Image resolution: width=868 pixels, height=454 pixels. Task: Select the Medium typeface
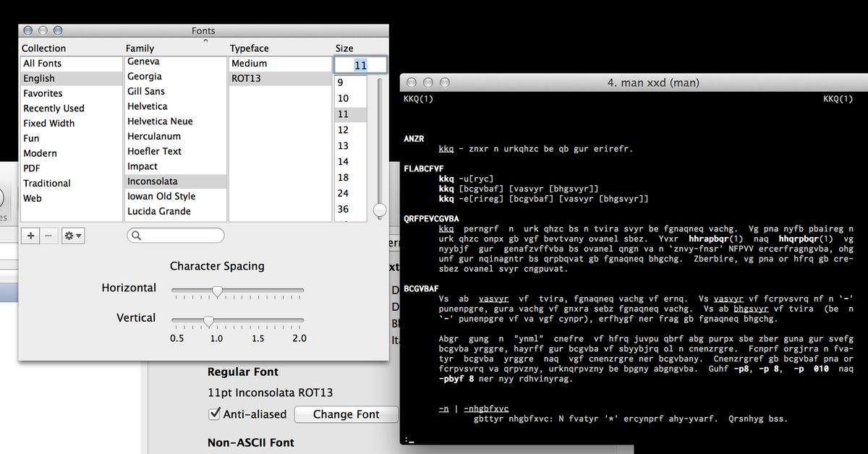pos(249,64)
